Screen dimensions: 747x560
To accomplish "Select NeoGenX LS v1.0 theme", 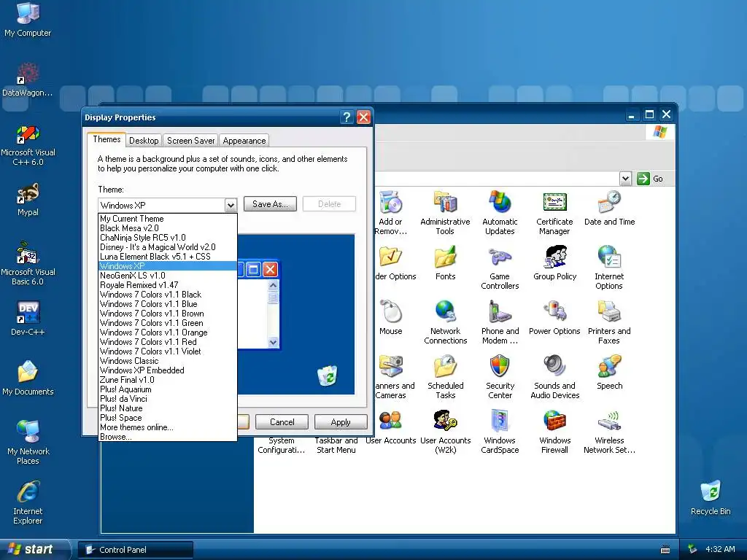I will pyautogui.click(x=167, y=275).
